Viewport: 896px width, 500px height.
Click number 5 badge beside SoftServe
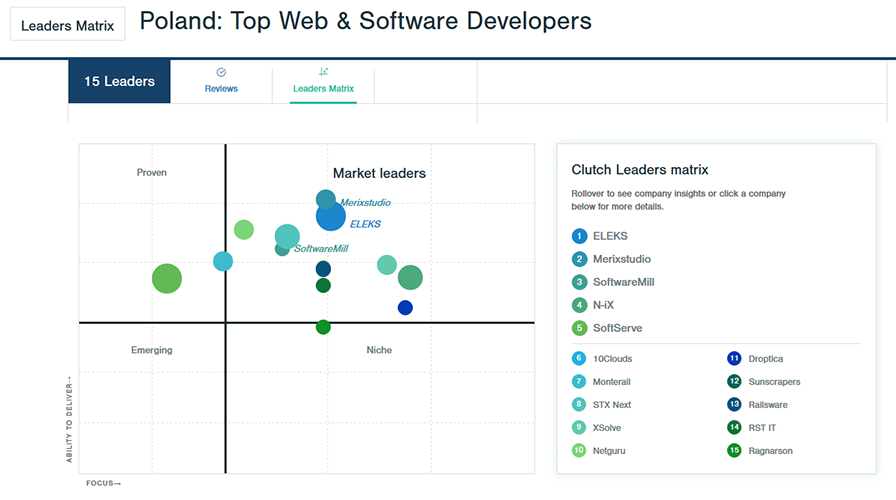pyautogui.click(x=579, y=328)
